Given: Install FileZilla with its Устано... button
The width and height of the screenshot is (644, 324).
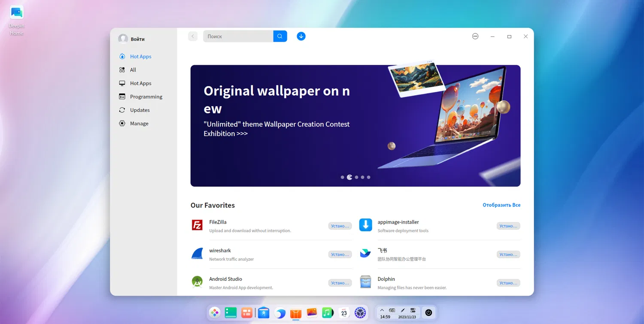Looking at the screenshot, I should (x=340, y=226).
